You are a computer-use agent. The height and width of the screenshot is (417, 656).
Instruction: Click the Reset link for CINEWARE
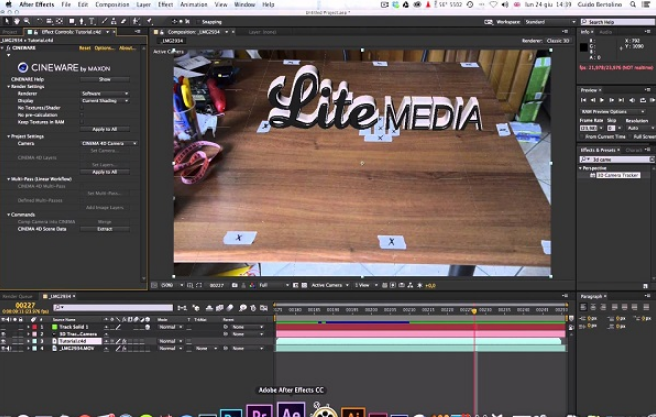pos(85,48)
